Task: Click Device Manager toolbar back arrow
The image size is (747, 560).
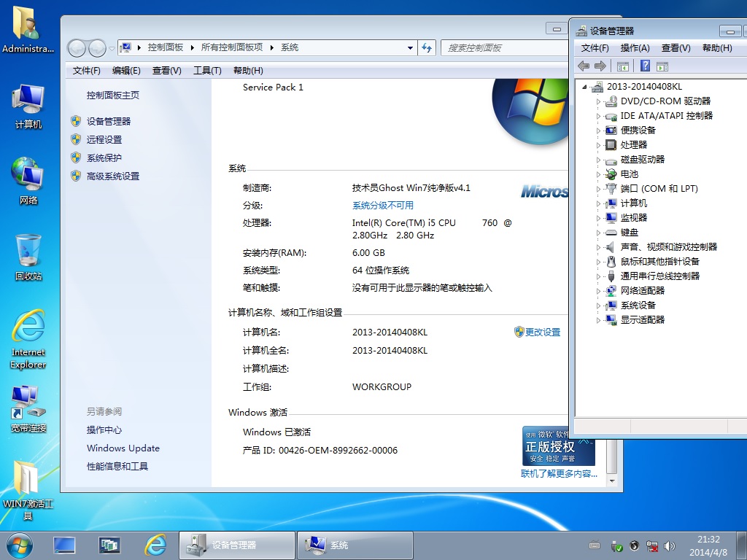Action: click(x=584, y=66)
